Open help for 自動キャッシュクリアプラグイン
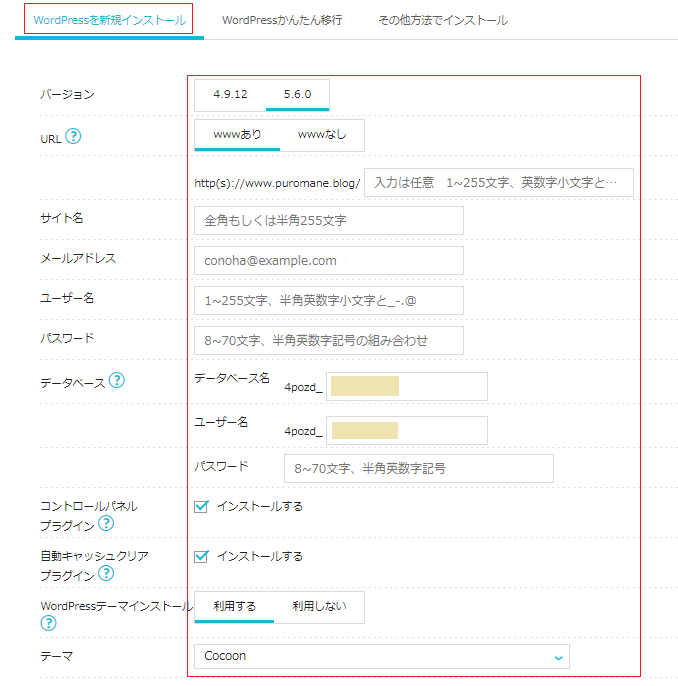 [x=106, y=573]
